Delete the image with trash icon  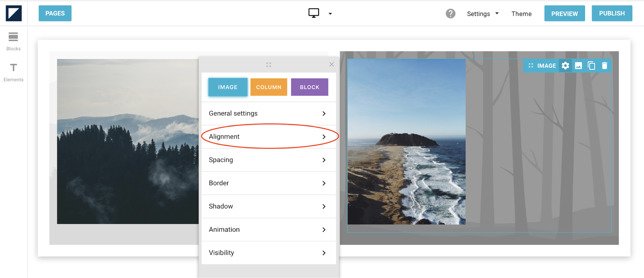point(604,66)
